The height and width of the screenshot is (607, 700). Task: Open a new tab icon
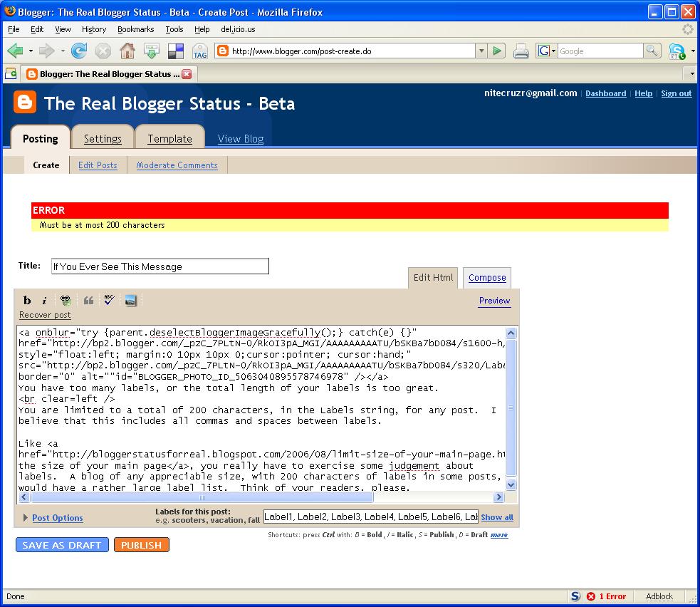pyautogui.click(x=11, y=73)
